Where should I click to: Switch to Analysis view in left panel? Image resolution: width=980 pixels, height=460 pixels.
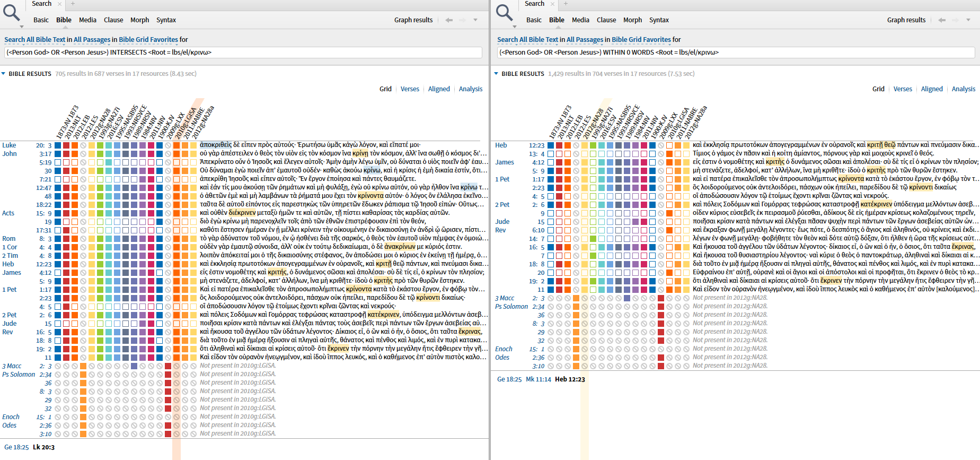point(471,89)
